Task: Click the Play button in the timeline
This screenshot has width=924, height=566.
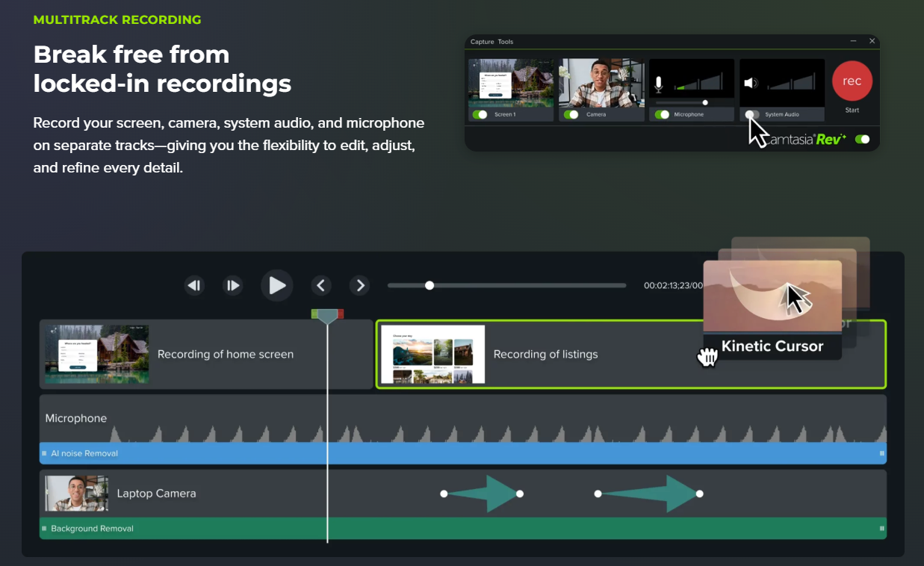Action: click(277, 285)
